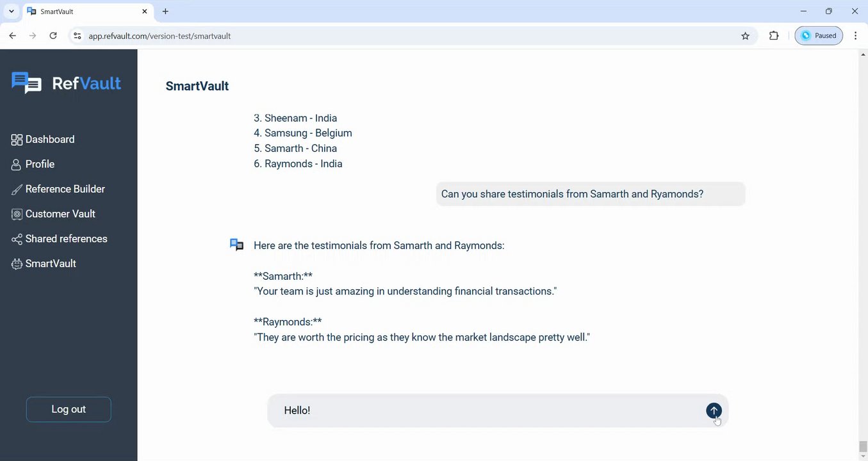
Task: Click the chat assistant avatar icon
Action: 236,245
